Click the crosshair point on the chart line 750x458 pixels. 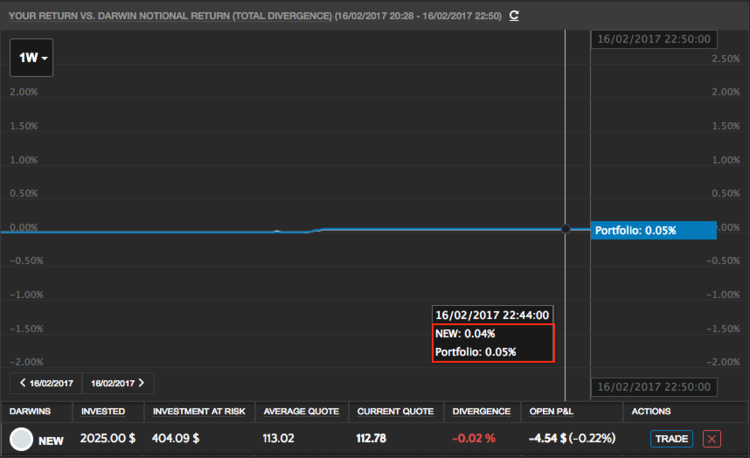(x=566, y=229)
